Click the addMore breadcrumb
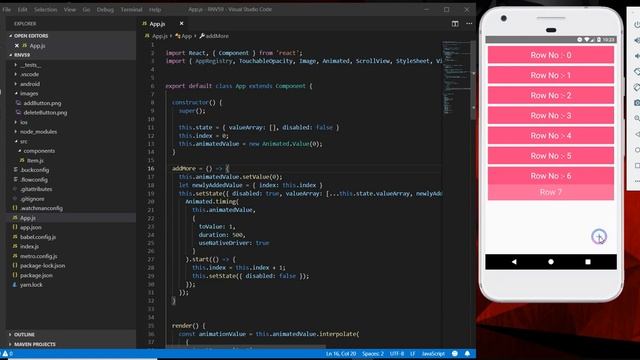This screenshot has width=640, height=360. point(214,36)
